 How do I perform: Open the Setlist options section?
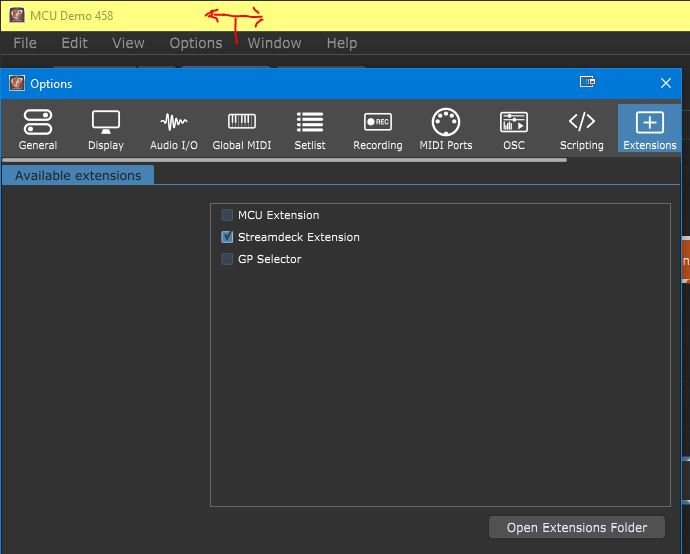tap(310, 129)
